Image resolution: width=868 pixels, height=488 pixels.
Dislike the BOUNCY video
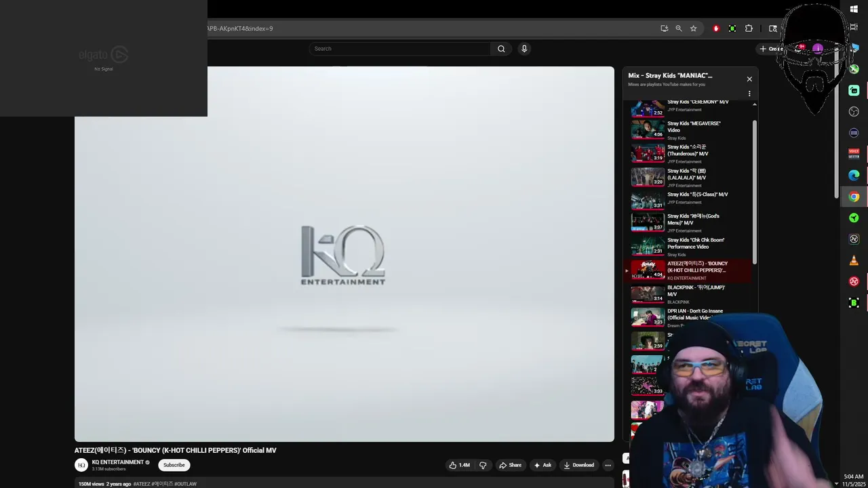483,465
